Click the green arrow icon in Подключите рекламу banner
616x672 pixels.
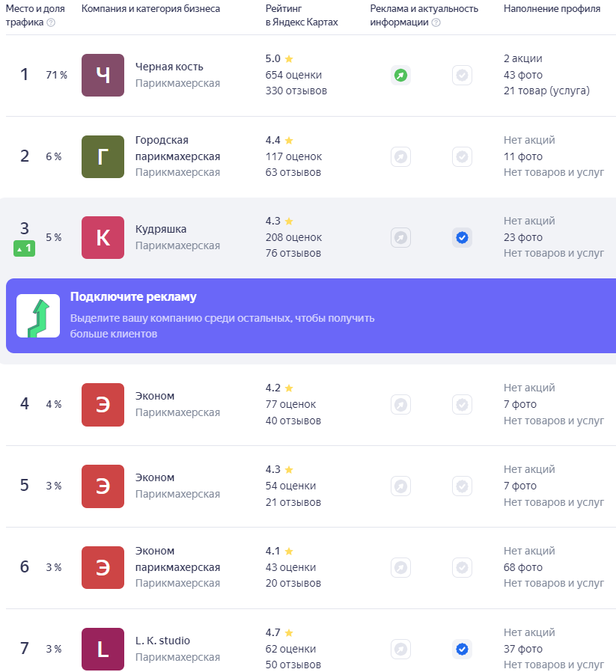point(38,316)
